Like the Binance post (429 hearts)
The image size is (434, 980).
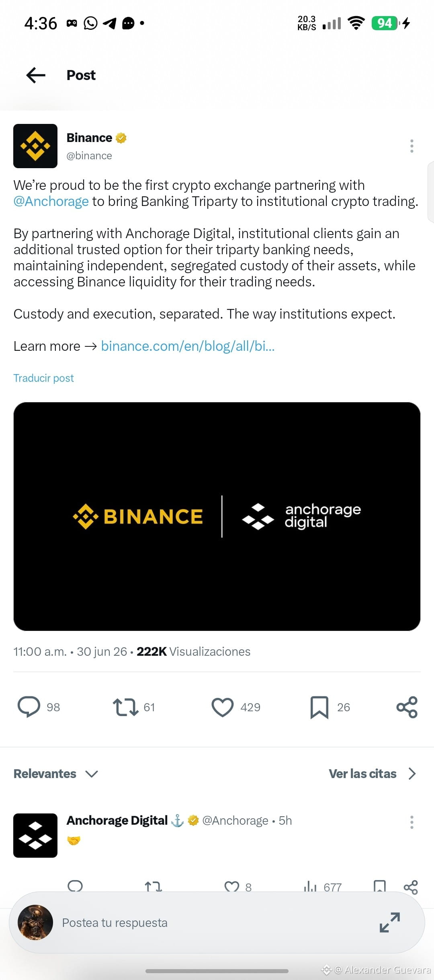tap(222, 707)
